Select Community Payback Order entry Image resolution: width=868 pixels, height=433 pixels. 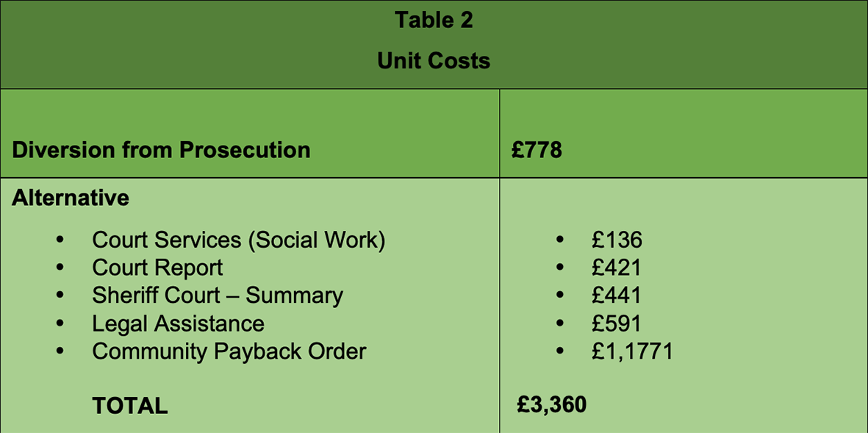[229, 351]
